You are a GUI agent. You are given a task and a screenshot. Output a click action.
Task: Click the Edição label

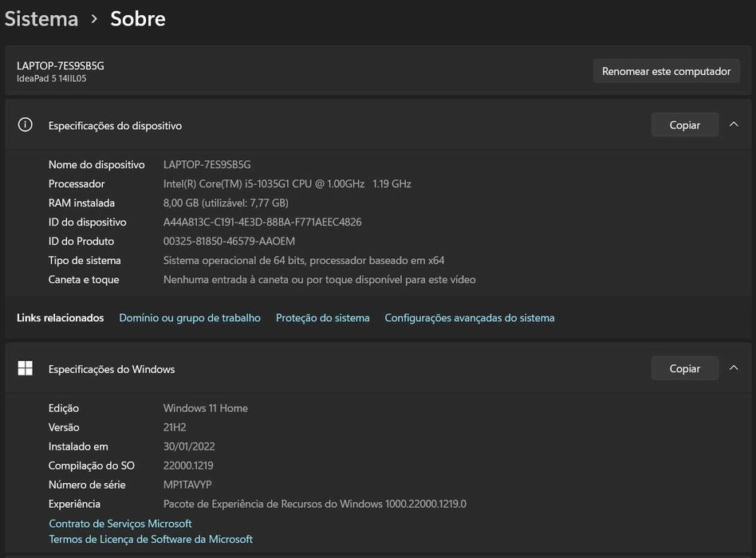click(64, 408)
